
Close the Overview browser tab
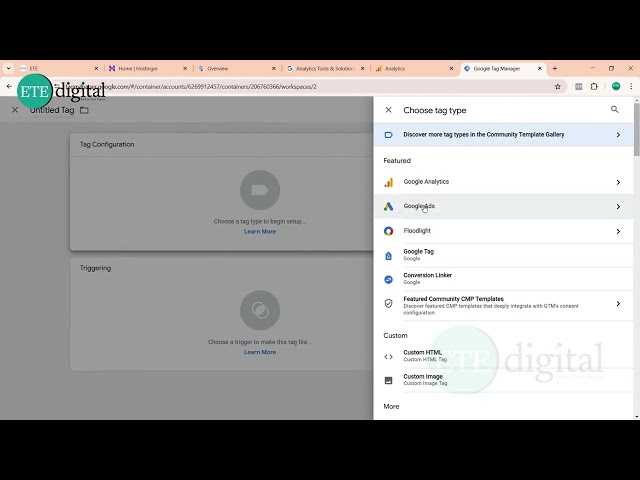[x=274, y=69]
